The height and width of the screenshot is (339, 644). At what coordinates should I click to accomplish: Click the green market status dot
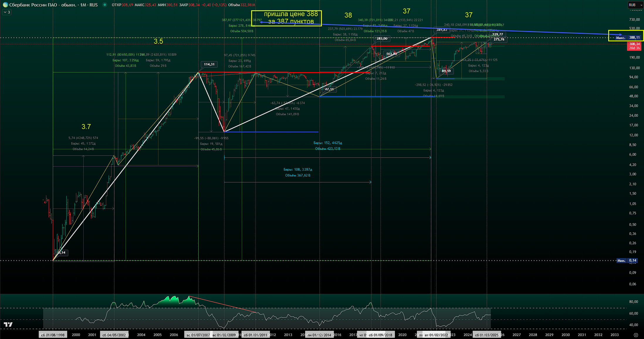pyautogui.click(x=105, y=5)
